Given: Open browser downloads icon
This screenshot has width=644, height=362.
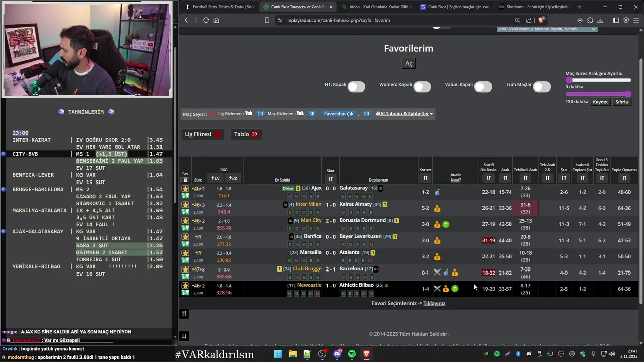Looking at the screenshot, I should tap(600, 20).
